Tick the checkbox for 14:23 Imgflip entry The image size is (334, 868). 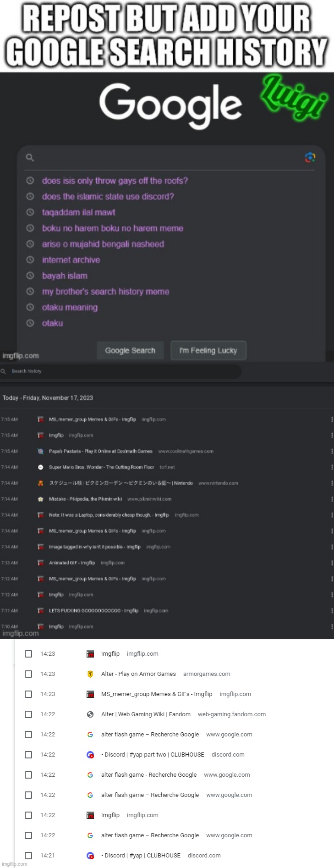point(28,654)
